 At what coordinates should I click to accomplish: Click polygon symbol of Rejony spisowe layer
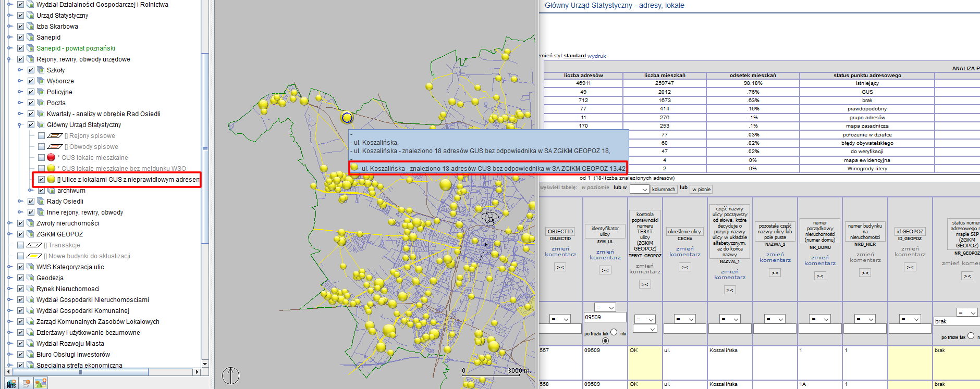55,136
